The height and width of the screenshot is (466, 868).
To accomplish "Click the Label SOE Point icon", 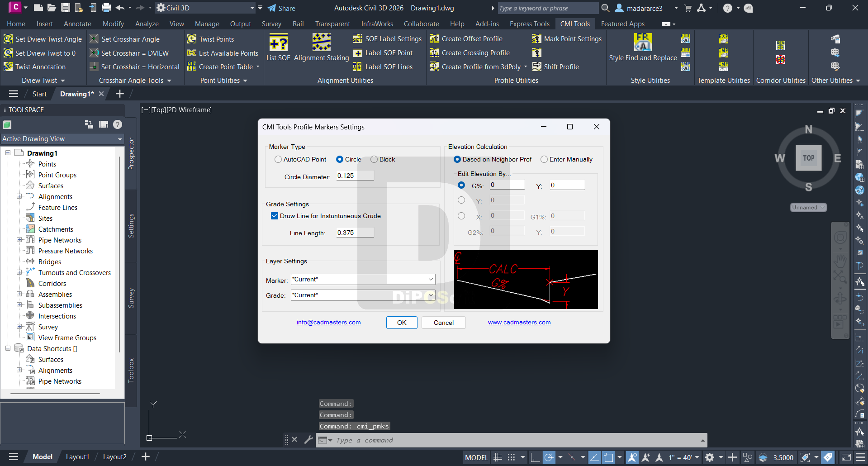I will tap(358, 53).
